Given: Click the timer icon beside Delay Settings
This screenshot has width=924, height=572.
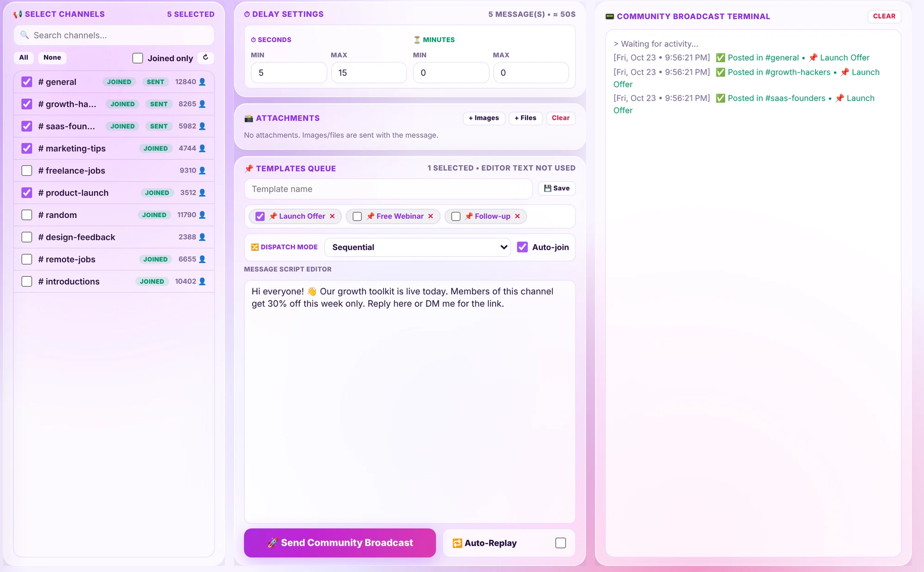Looking at the screenshot, I should point(247,14).
